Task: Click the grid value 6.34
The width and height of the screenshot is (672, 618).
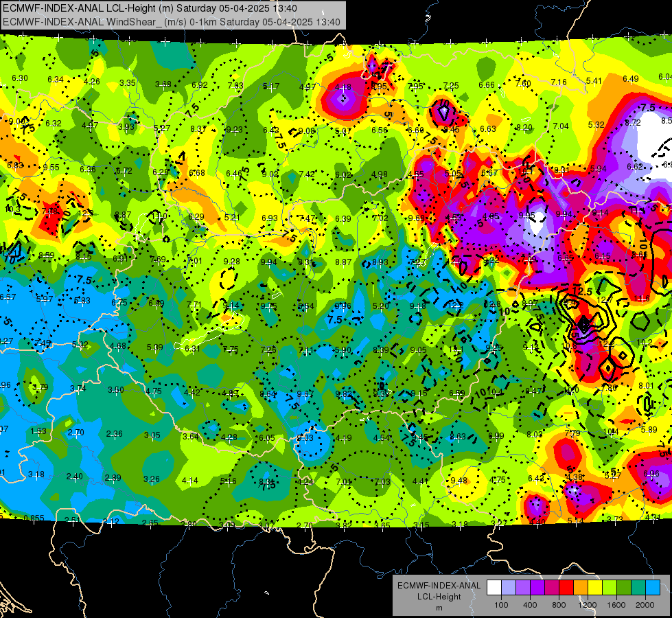Action: point(56,80)
